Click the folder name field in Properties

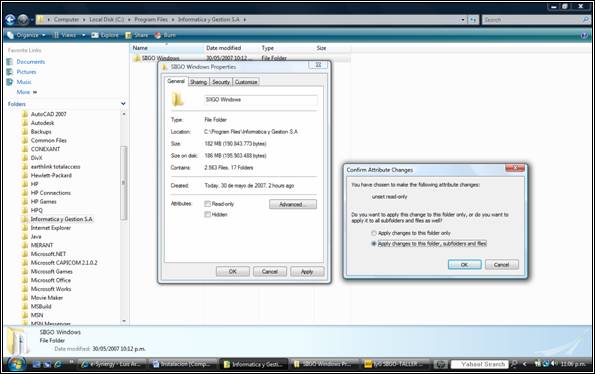point(261,100)
